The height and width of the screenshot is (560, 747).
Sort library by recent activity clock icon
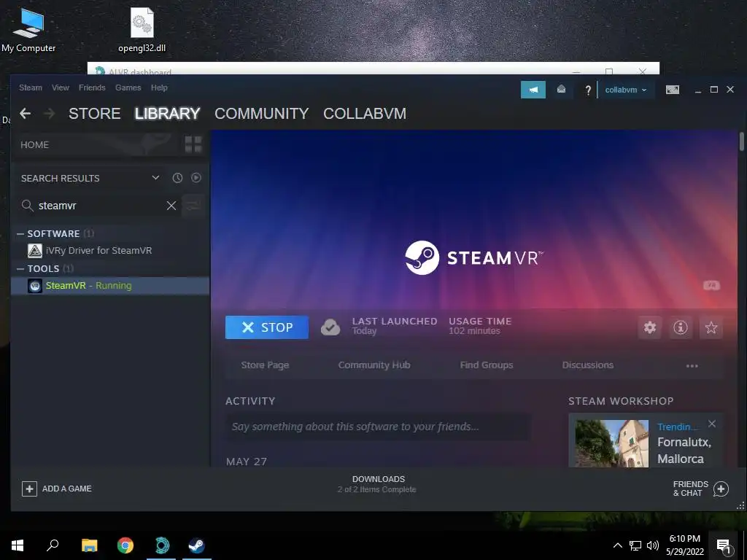click(x=177, y=178)
